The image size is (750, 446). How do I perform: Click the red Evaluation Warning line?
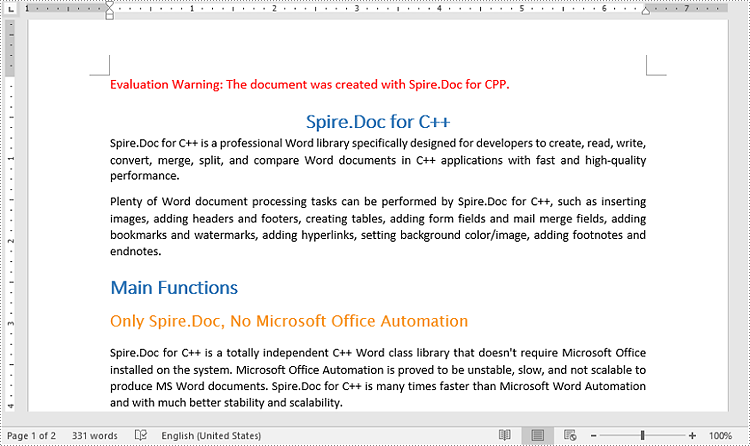click(310, 85)
